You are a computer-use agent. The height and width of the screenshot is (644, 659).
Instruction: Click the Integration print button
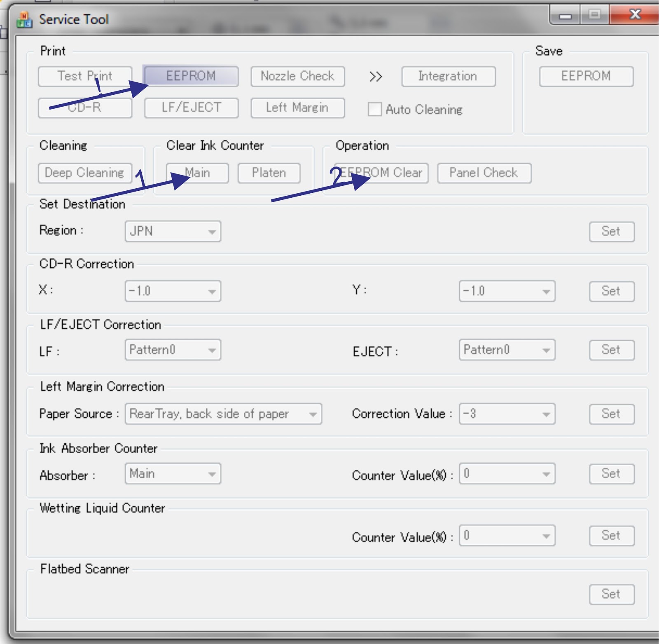point(448,76)
